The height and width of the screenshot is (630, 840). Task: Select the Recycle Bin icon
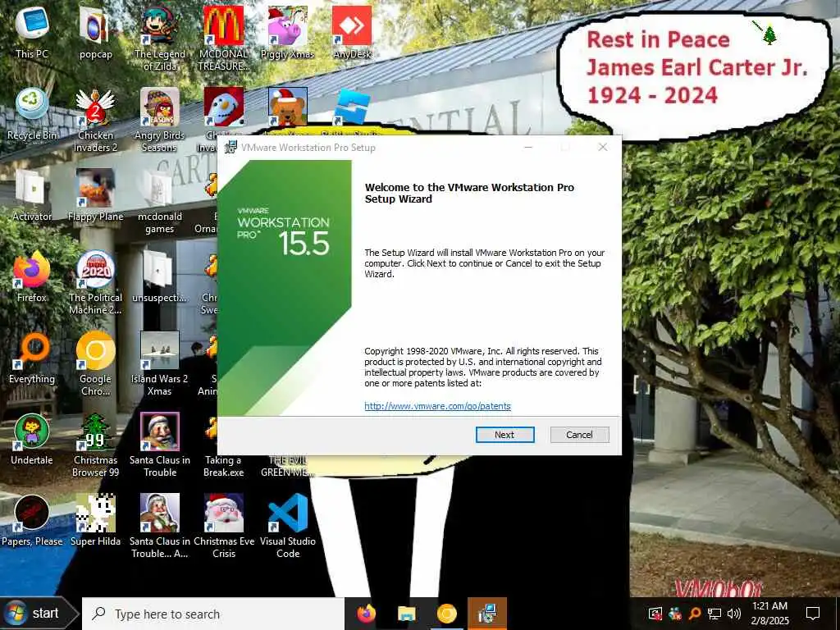coord(32,114)
